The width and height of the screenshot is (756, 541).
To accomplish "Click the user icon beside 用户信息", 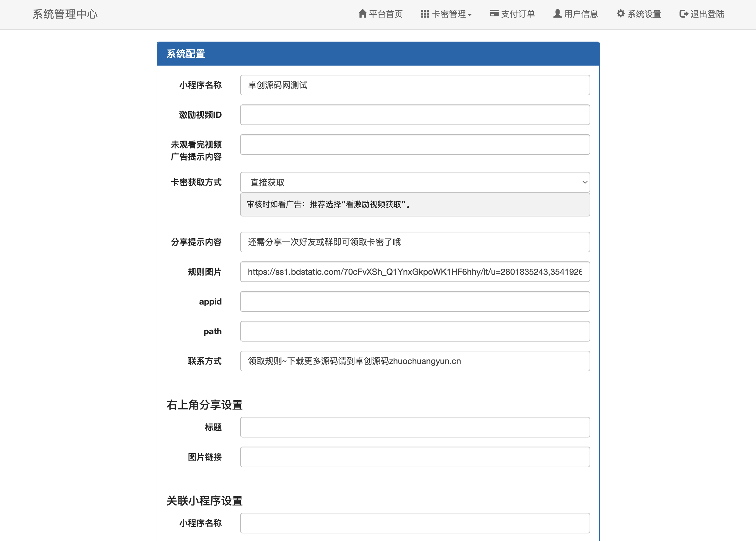I will pos(557,14).
